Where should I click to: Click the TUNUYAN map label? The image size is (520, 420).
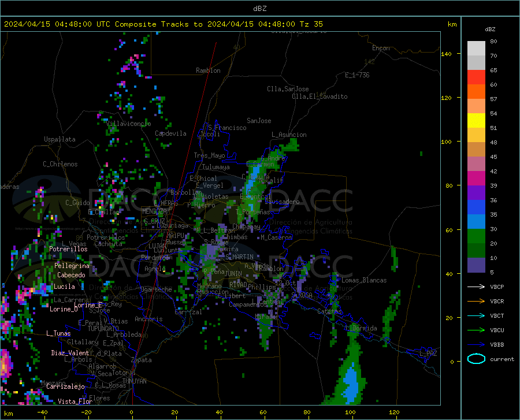coord(134,381)
